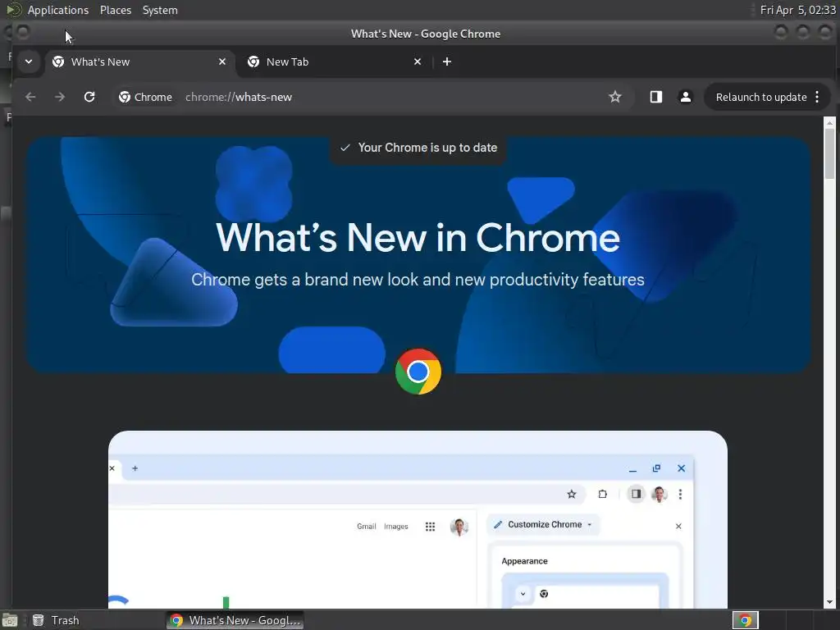Viewport: 840px width, 630px height.
Task: Close the What's New tab
Action: (222, 62)
